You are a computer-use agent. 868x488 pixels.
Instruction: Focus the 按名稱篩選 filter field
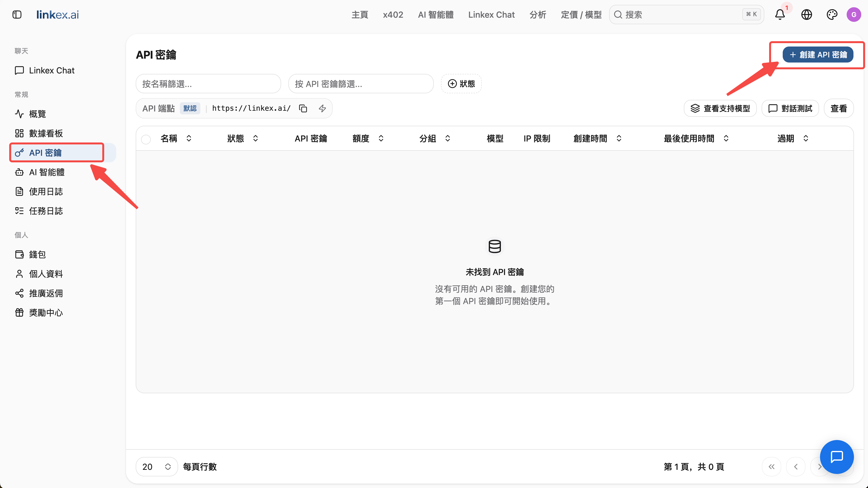[208, 84]
